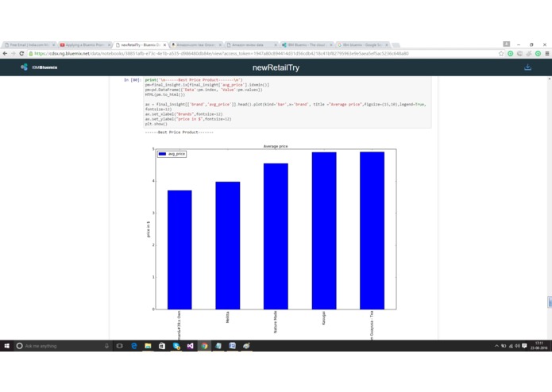
Task: Switch to the Amazon review data tab
Action: point(251,45)
